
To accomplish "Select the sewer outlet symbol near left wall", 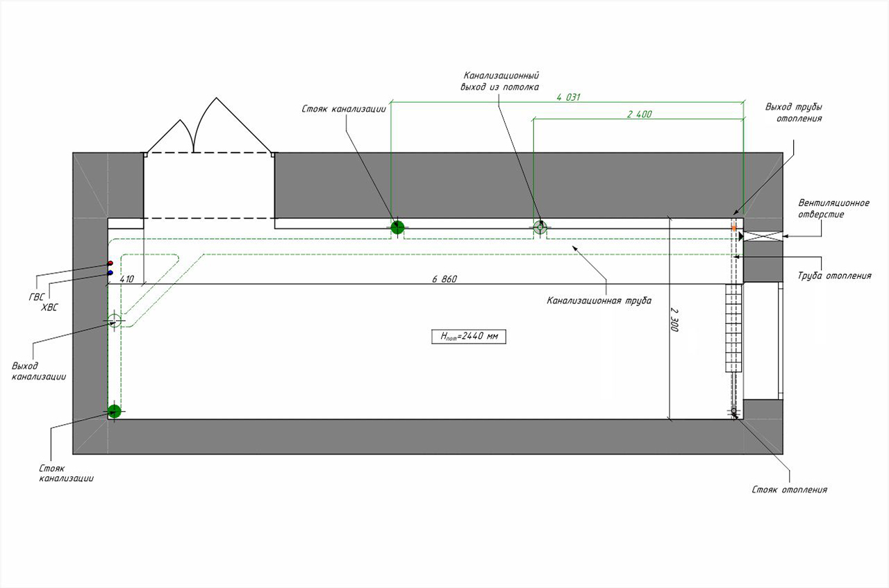I will tap(115, 320).
